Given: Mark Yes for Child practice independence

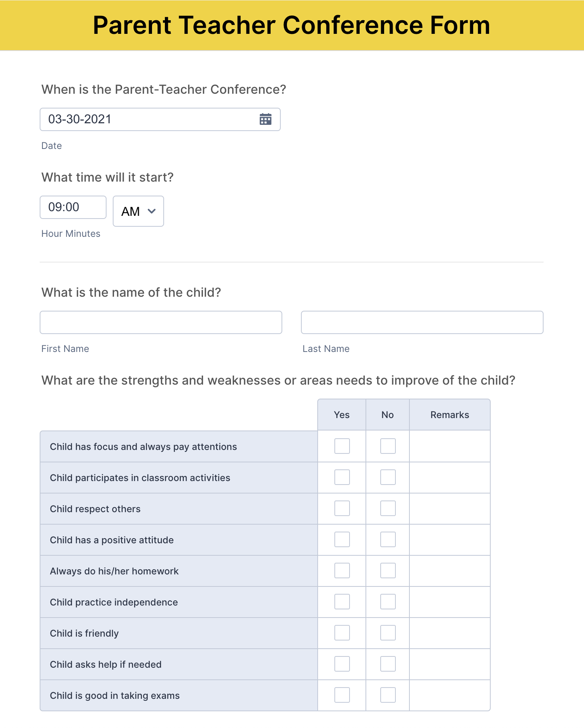Looking at the screenshot, I should 342,602.
